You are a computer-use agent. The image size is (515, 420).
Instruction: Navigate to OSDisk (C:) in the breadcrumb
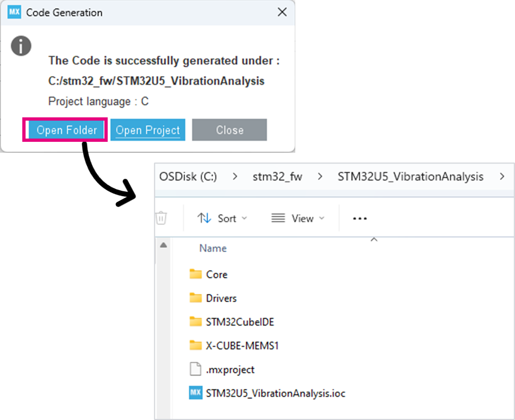pyautogui.click(x=188, y=177)
